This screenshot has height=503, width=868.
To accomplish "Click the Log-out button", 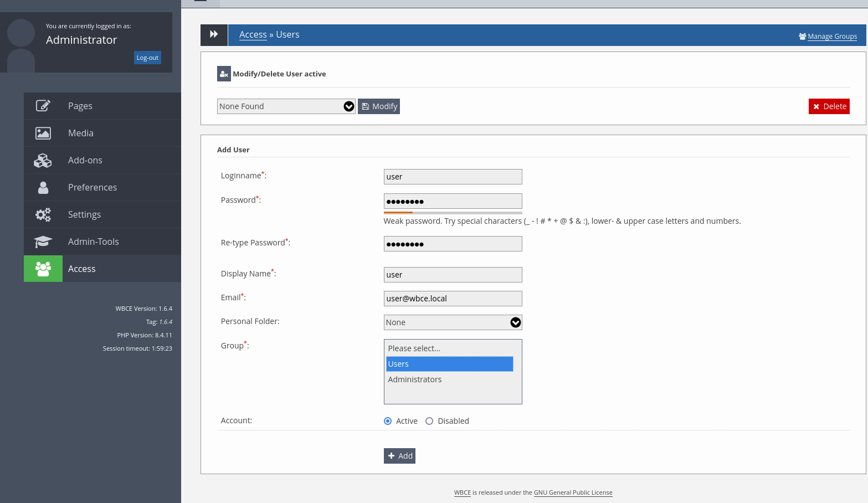I will pos(147,58).
